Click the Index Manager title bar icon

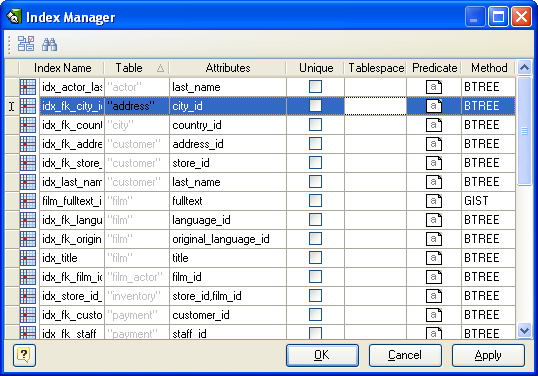coord(14,16)
